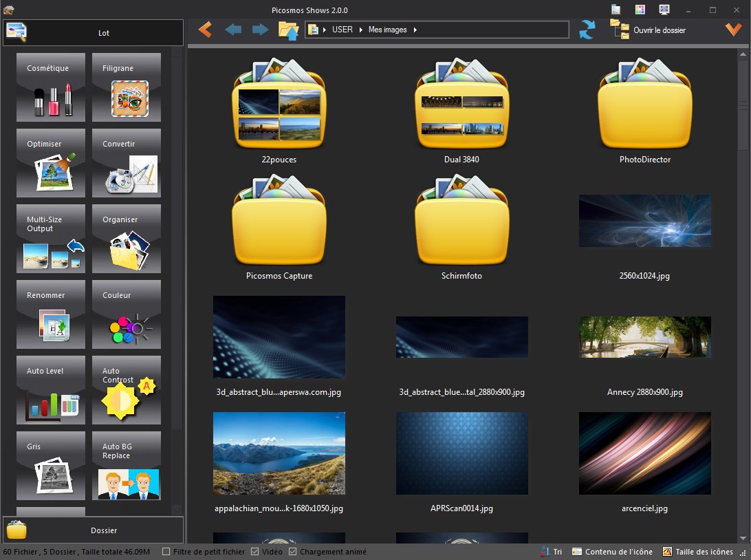Select the Annecy 2880x900.jpg thumbnail
The height and width of the screenshot is (560, 751).
644,337
